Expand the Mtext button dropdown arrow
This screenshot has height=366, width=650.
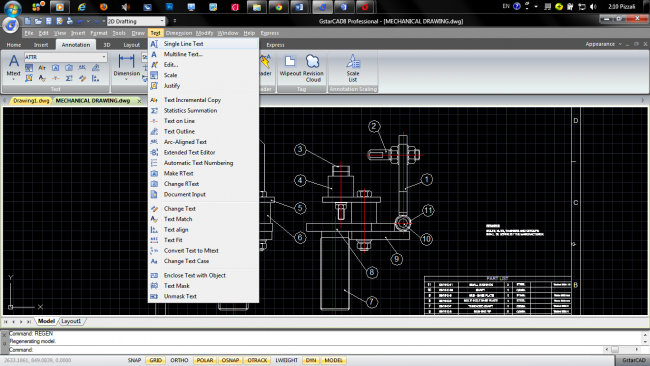[x=13, y=79]
